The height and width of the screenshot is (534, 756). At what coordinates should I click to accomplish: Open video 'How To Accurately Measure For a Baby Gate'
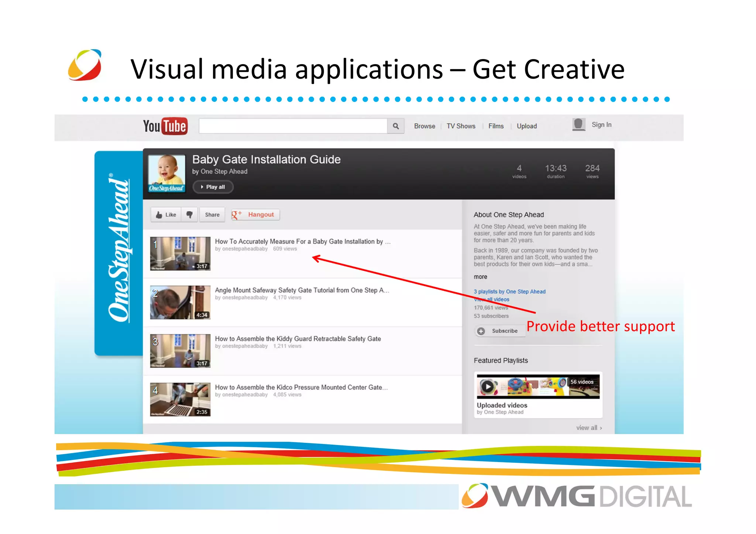[x=302, y=241]
